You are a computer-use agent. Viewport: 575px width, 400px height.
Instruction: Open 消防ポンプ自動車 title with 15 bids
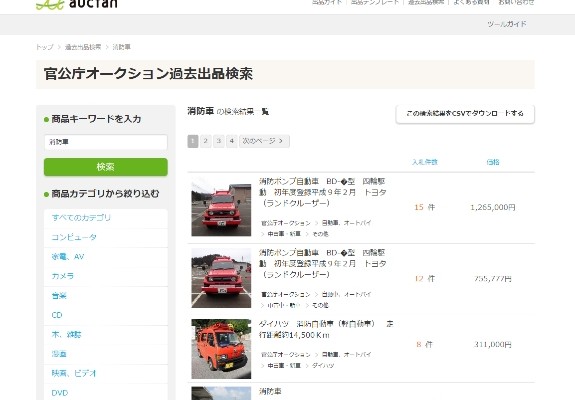pos(323,192)
